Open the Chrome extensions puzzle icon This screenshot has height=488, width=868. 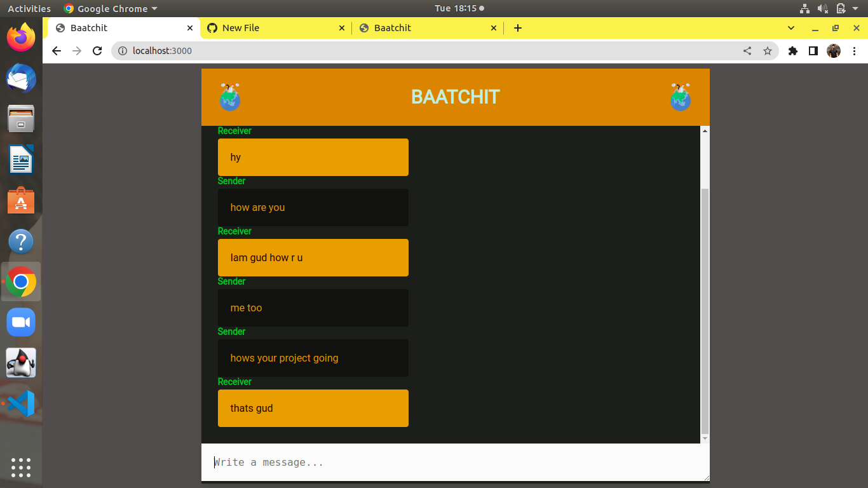tap(792, 51)
